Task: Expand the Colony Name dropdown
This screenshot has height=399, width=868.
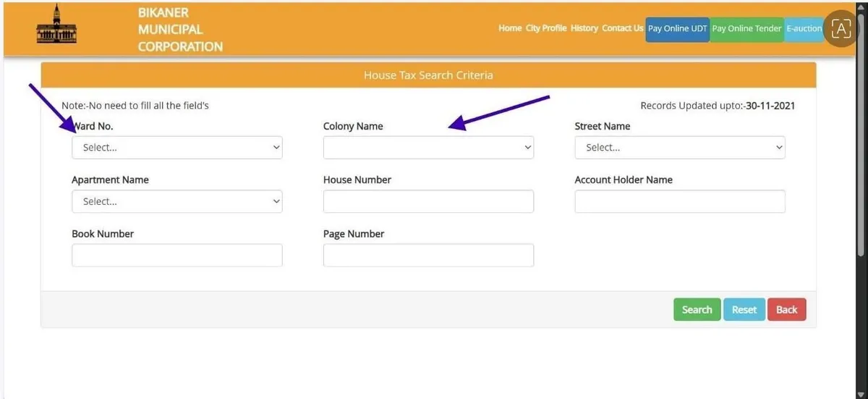Action: [428, 148]
